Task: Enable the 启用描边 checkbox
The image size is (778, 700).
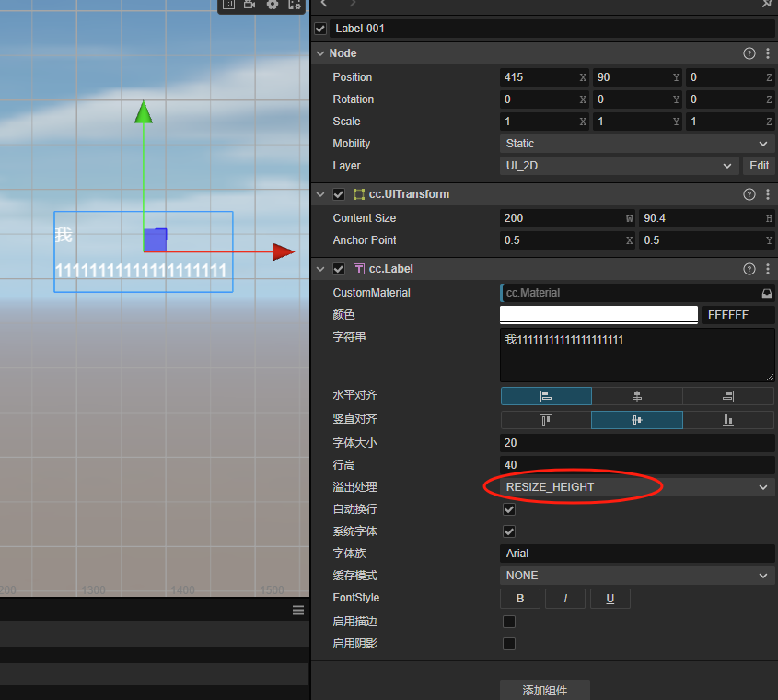Action: pyautogui.click(x=509, y=622)
